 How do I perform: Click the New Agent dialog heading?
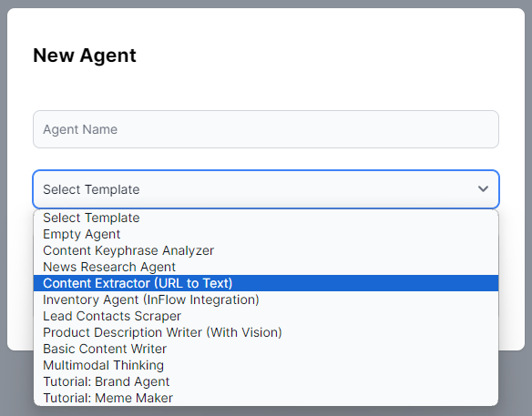85,56
